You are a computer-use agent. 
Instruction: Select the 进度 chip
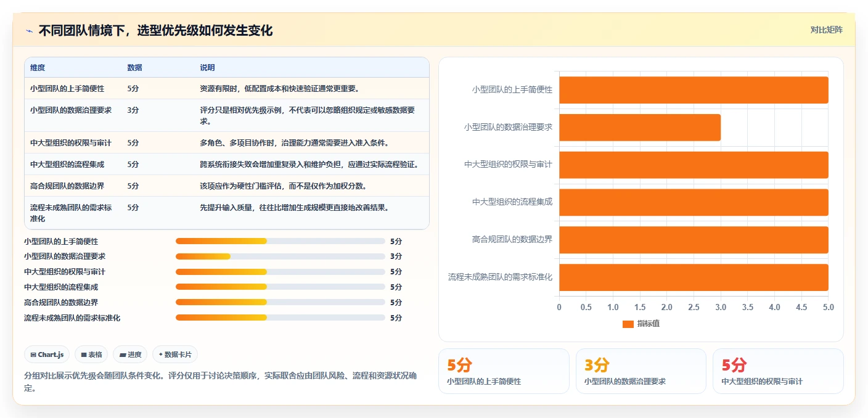pyautogui.click(x=130, y=354)
